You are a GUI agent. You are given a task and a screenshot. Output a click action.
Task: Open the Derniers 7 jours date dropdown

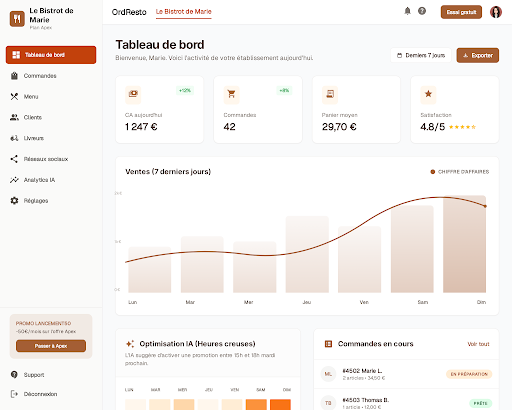click(421, 55)
